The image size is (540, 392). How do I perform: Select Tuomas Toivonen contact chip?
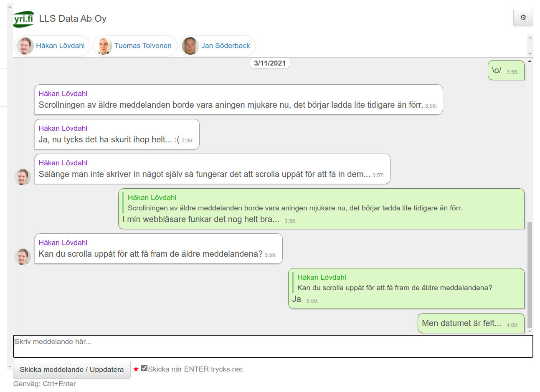[x=135, y=46]
